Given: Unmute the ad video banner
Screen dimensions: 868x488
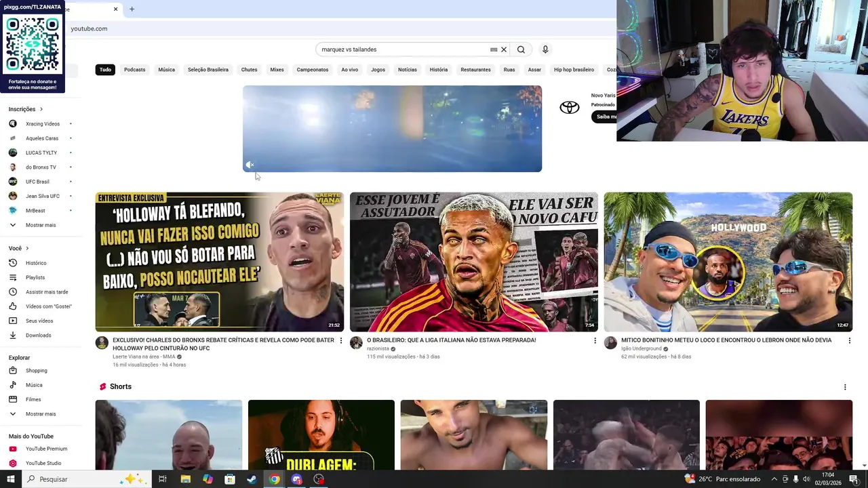Looking at the screenshot, I should [x=250, y=165].
